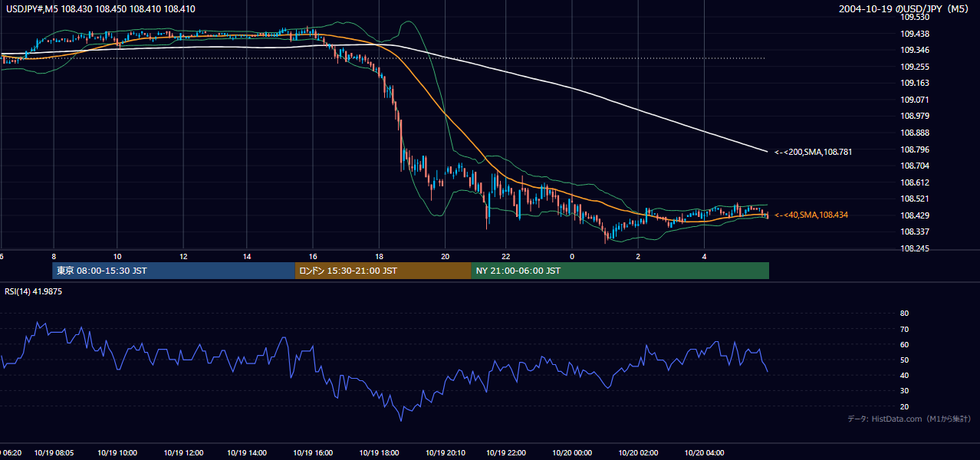Click the RSI(14) 41.9875 indicator label
The height and width of the screenshot is (460, 980).
point(34,291)
